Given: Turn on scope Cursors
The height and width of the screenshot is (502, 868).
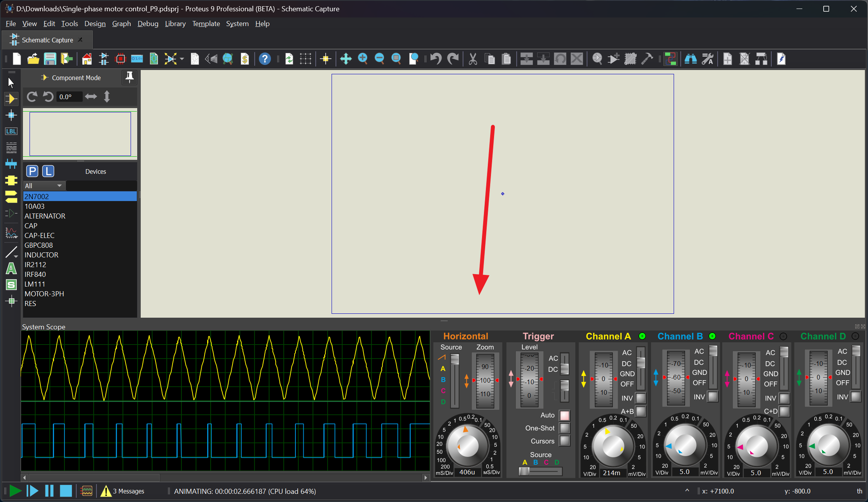Looking at the screenshot, I should point(564,441).
